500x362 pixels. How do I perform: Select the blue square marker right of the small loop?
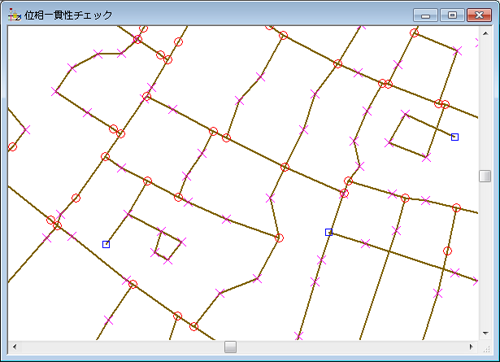click(x=455, y=137)
